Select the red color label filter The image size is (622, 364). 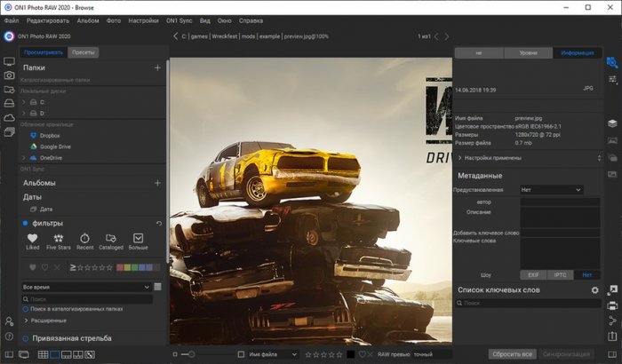120,267
